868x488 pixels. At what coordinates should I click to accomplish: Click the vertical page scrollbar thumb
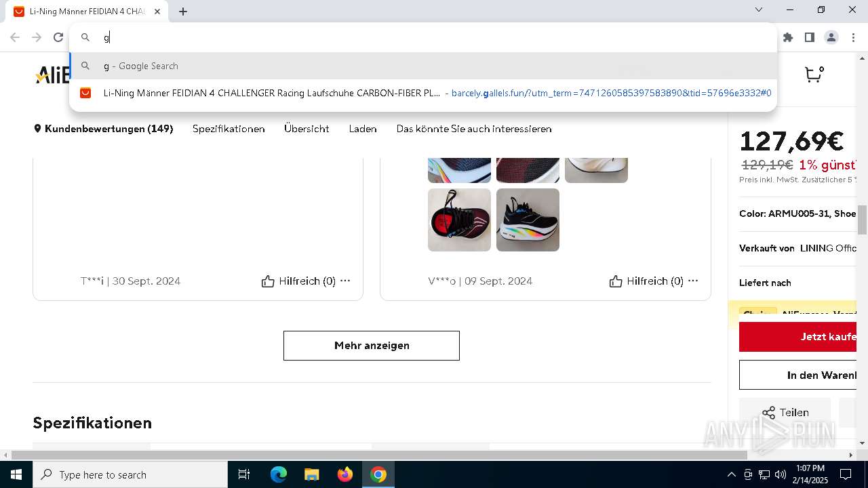(863, 220)
